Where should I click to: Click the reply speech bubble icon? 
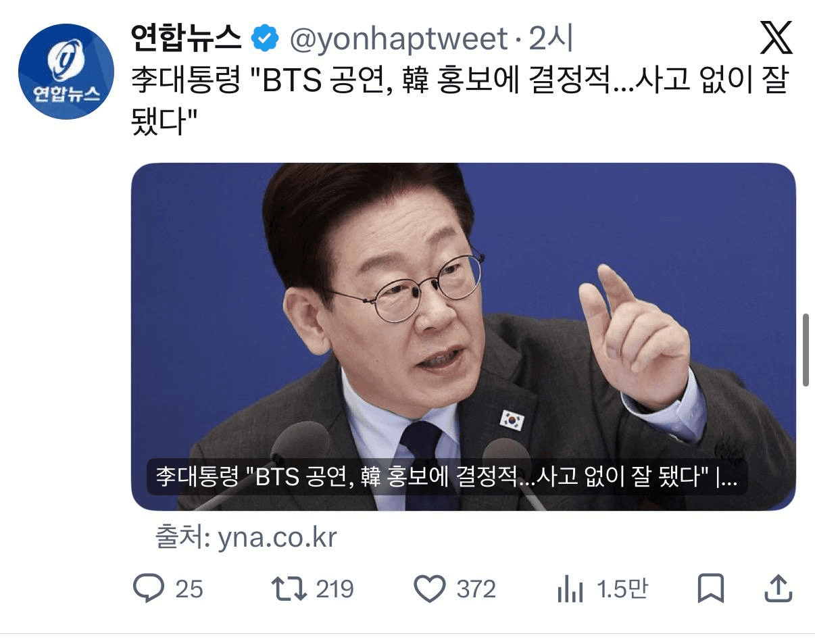148,589
